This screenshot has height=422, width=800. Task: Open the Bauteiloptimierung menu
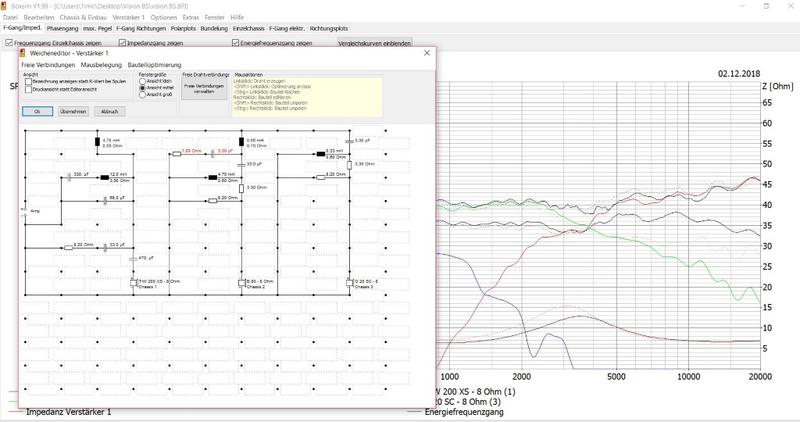tap(156, 65)
